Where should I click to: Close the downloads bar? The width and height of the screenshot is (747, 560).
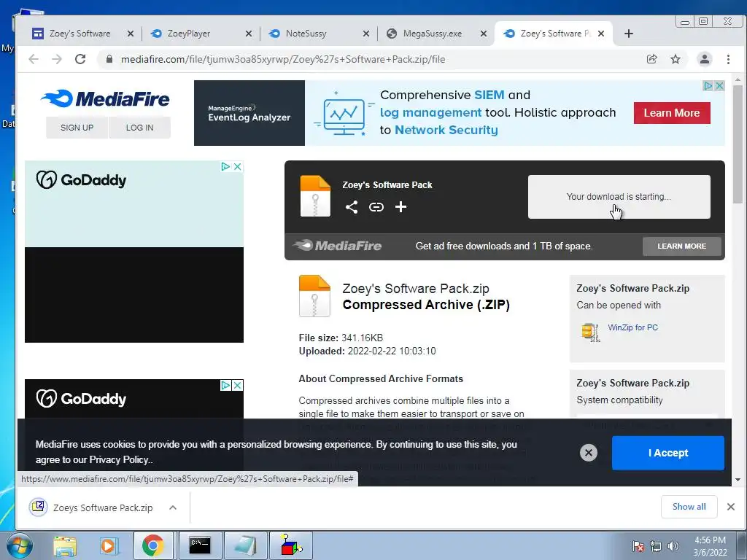point(730,507)
